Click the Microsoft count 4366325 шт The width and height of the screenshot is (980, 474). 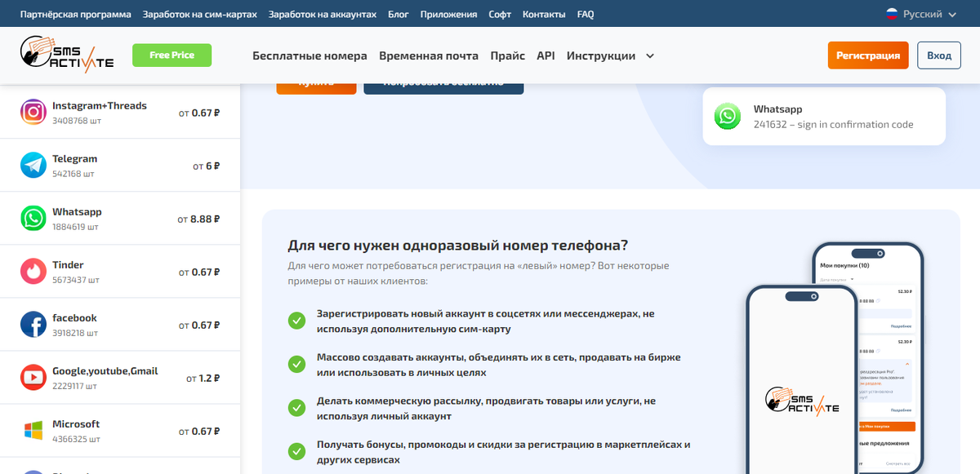76,439
